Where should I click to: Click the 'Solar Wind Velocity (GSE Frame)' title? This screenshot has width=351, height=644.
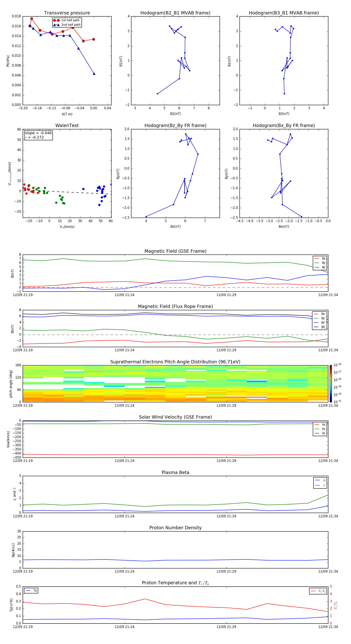(175, 417)
